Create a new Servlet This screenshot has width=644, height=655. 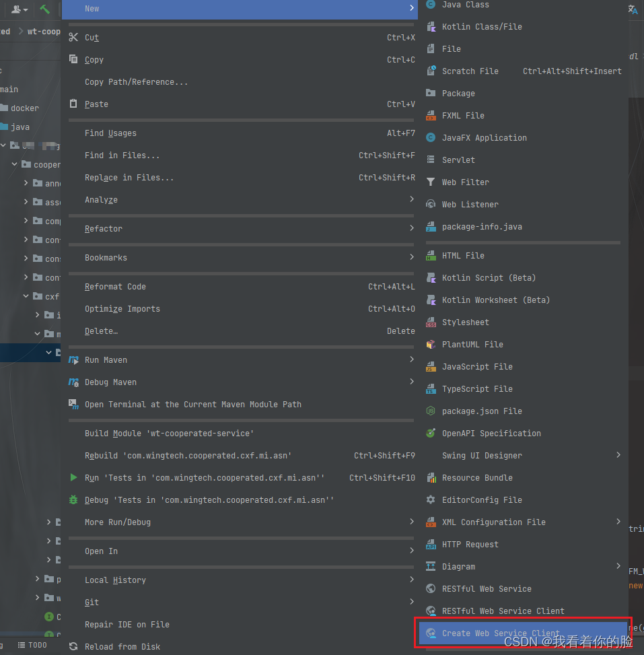coord(460,160)
